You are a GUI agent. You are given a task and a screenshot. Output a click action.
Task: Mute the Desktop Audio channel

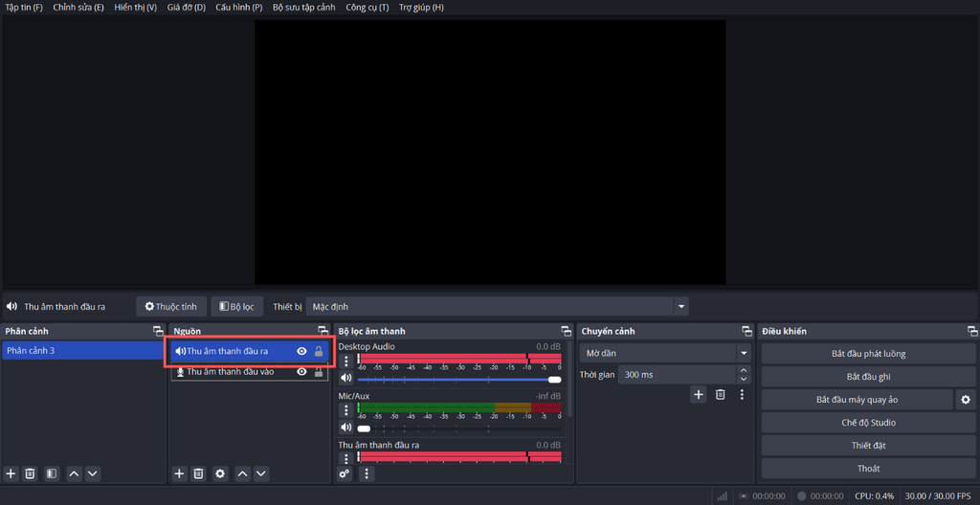[346, 379]
